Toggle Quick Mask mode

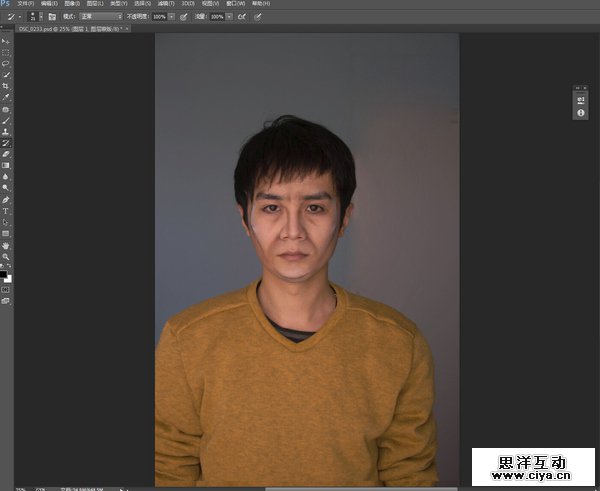[x=5, y=290]
